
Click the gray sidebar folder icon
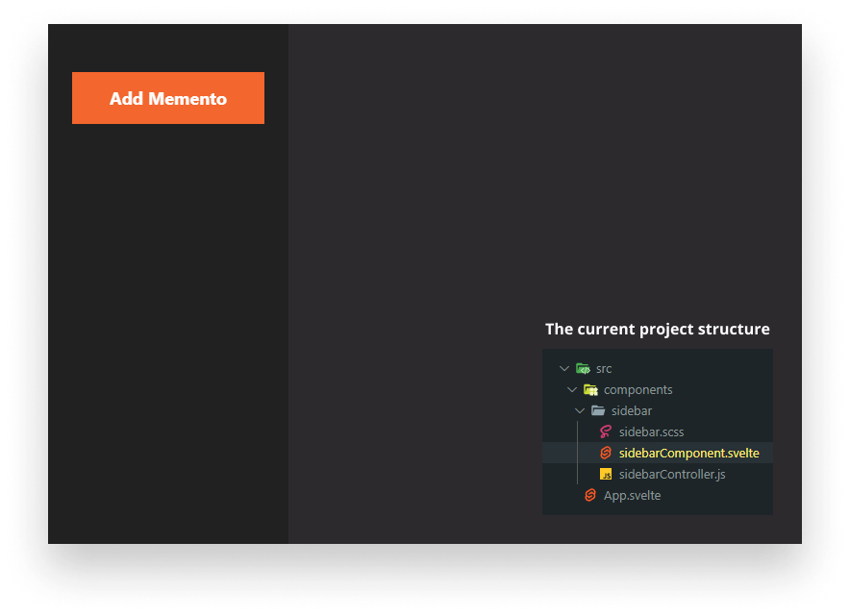(x=598, y=410)
